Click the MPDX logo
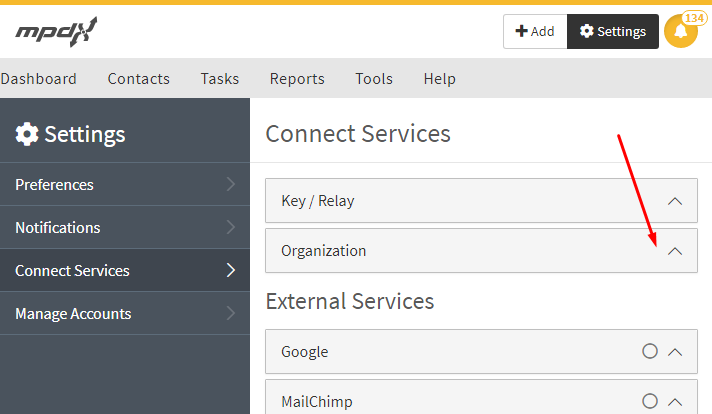The width and height of the screenshot is (712, 414). [x=57, y=32]
